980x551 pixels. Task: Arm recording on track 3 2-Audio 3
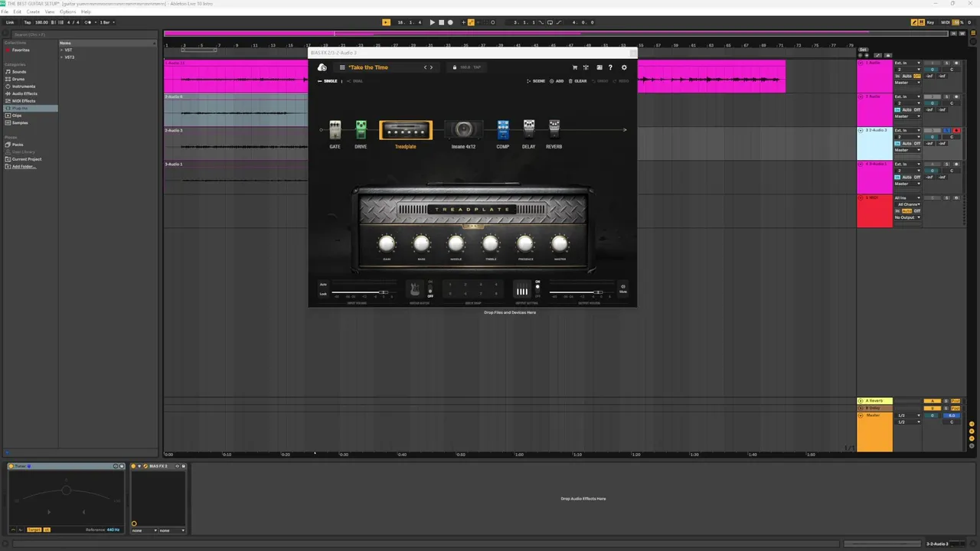pyautogui.click(x=957, y=130)
